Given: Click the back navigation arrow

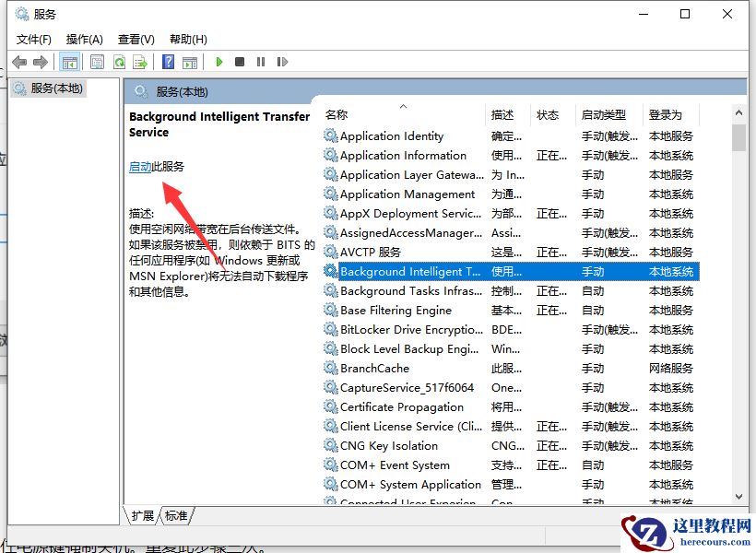Looking at the screenshot, I should [19, 62].
